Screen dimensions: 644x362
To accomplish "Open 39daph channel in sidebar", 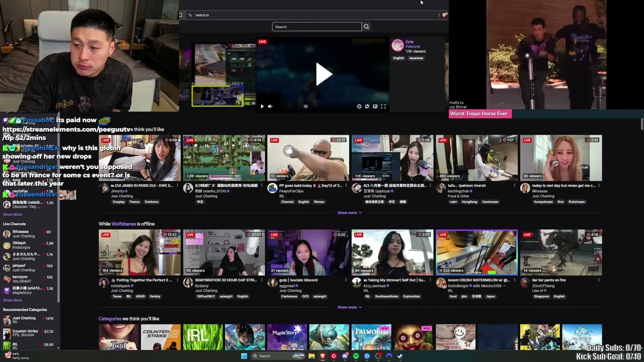I will tap(30, 245).
